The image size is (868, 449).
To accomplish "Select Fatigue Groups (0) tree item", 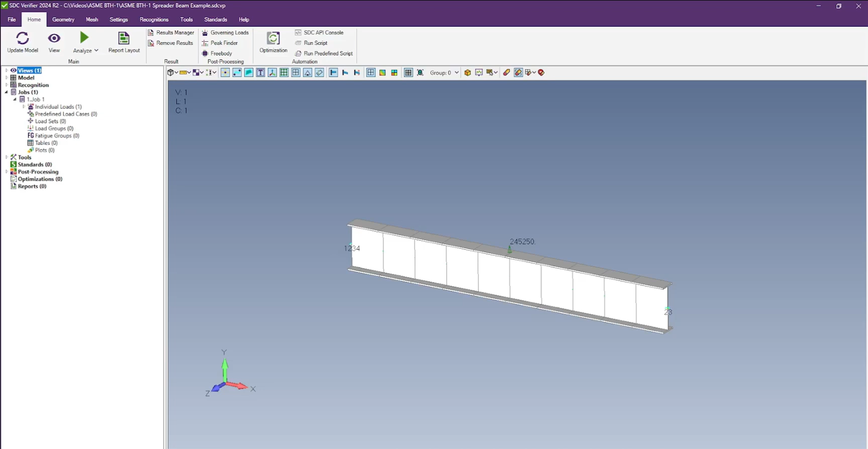I will click(53, 136).
